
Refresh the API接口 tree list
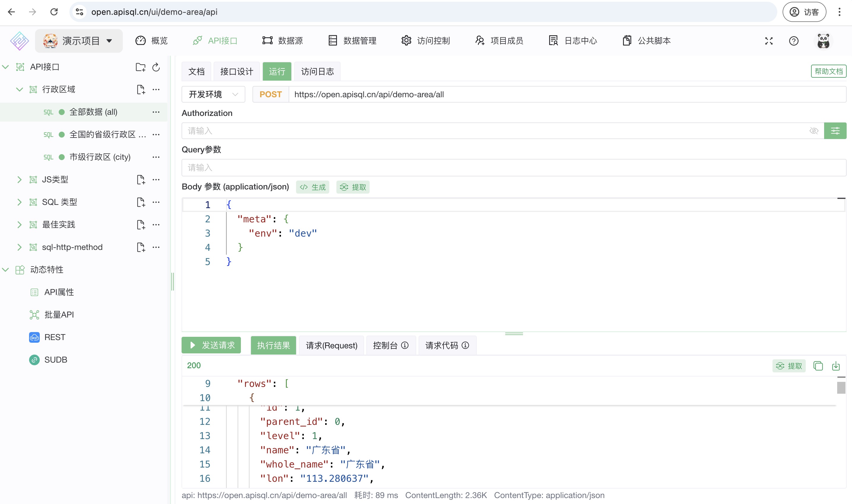[x=156, y=67]
